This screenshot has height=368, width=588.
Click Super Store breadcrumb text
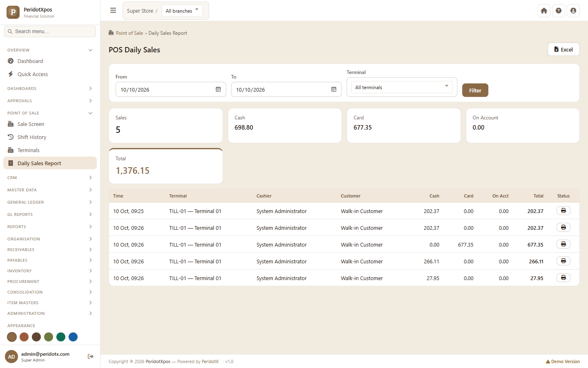(x=140, y=11)
